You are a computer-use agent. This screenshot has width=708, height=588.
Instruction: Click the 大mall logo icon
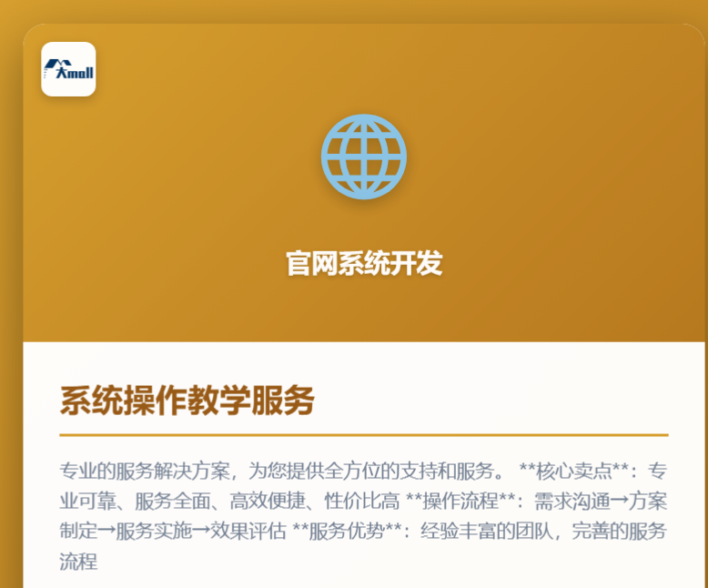(68, 69)
